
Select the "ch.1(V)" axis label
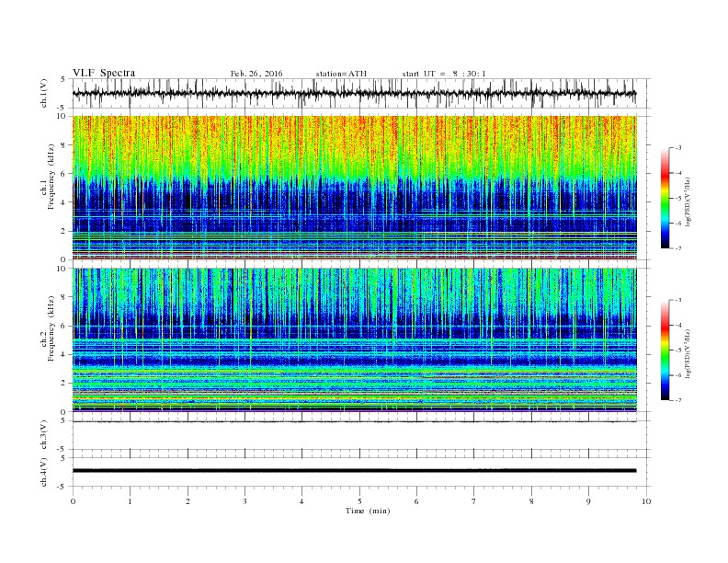(x=44, y=94)
